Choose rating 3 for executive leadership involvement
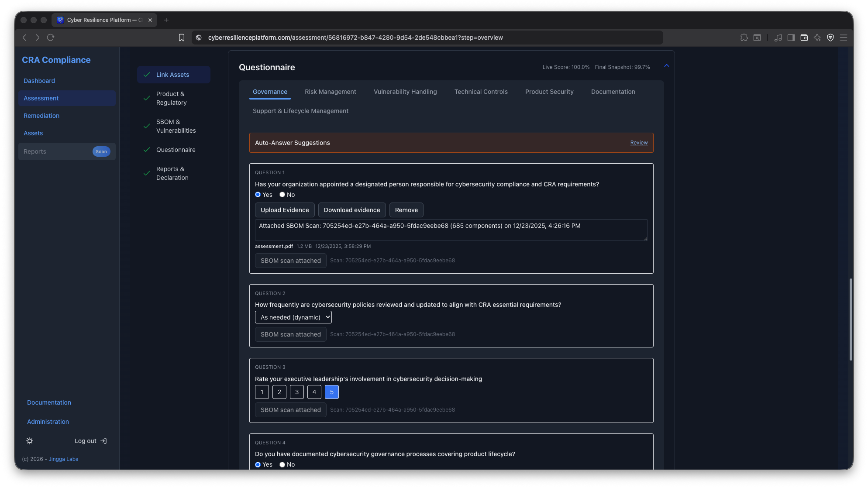The height and width of the screenshot is (488, 868). click(297, 392)
